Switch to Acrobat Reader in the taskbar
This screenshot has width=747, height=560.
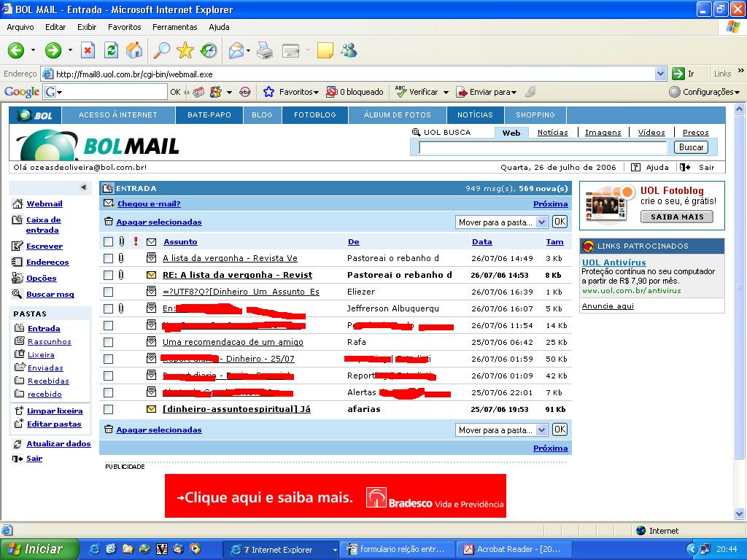click(x=513, y=549)
